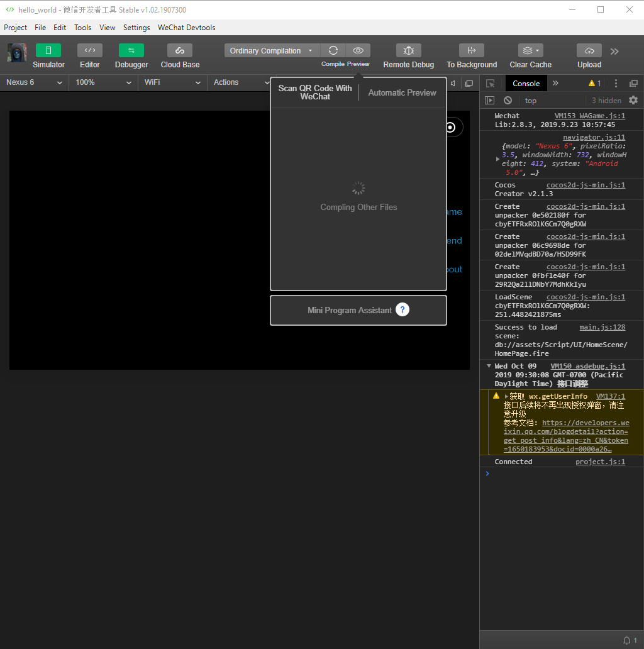The height and width of the screenshot is (649, 644).
Task: Expand the wx.getUserInfo warning message
Action: (x=506, y=397)
